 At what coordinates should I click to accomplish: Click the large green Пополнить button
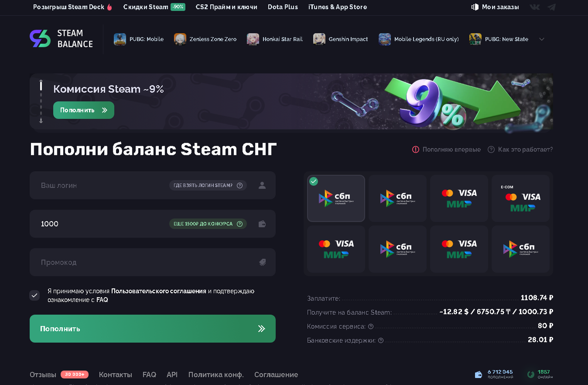152,329
